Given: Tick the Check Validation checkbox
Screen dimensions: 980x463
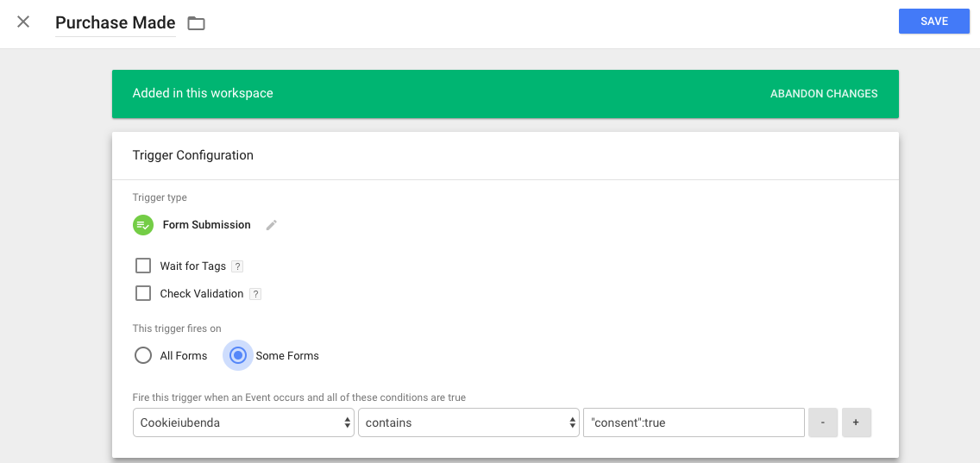Looking at the screenshot, I should (x=143, y=293).
